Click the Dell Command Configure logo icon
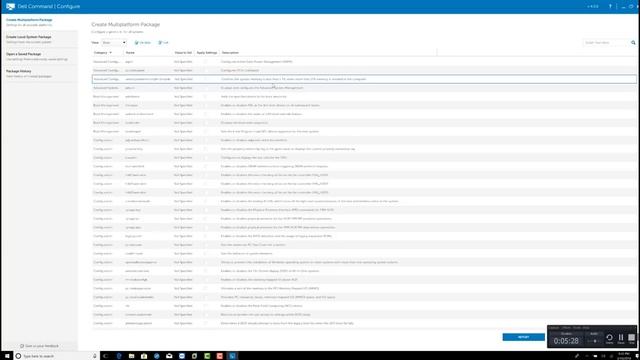 click(x=10, y=7)
